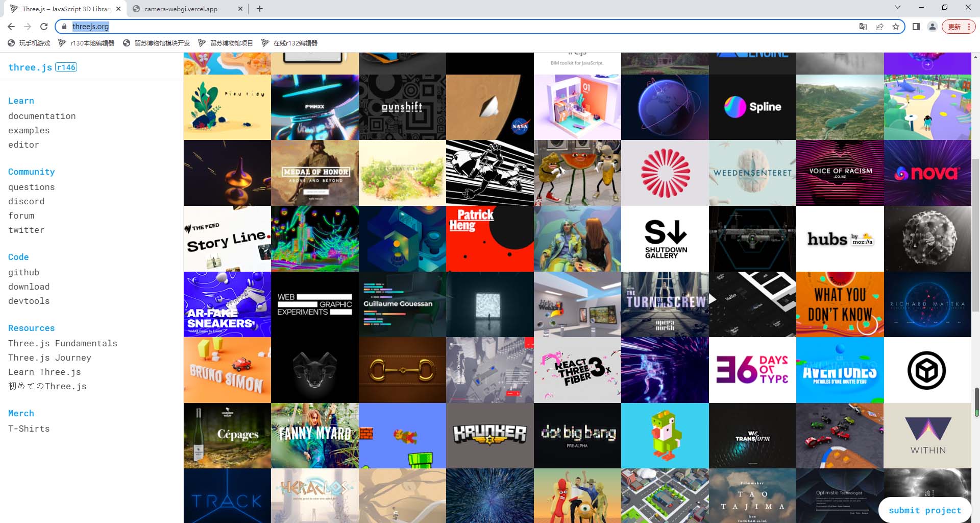
Task: Close the Three.js tab
Action: pos(118,9)
